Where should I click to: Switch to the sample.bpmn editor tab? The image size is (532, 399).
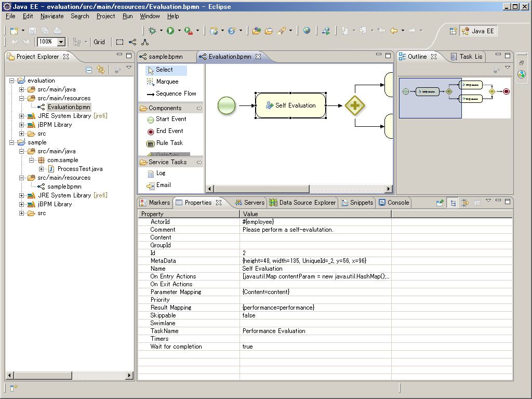pos(163,57)
